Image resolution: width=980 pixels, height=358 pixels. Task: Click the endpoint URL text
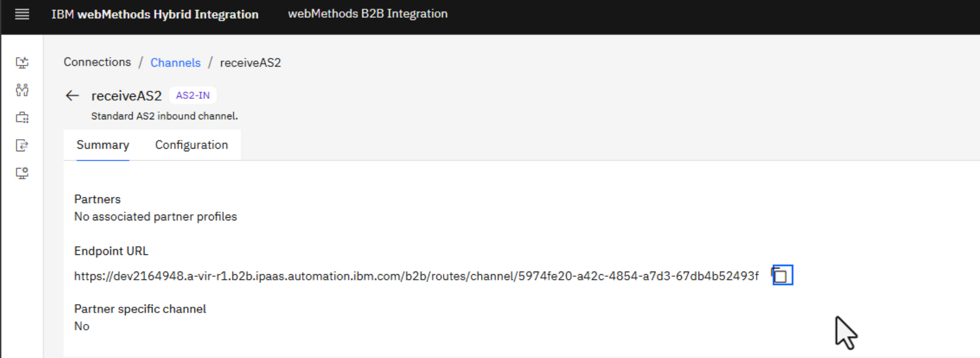416,276
